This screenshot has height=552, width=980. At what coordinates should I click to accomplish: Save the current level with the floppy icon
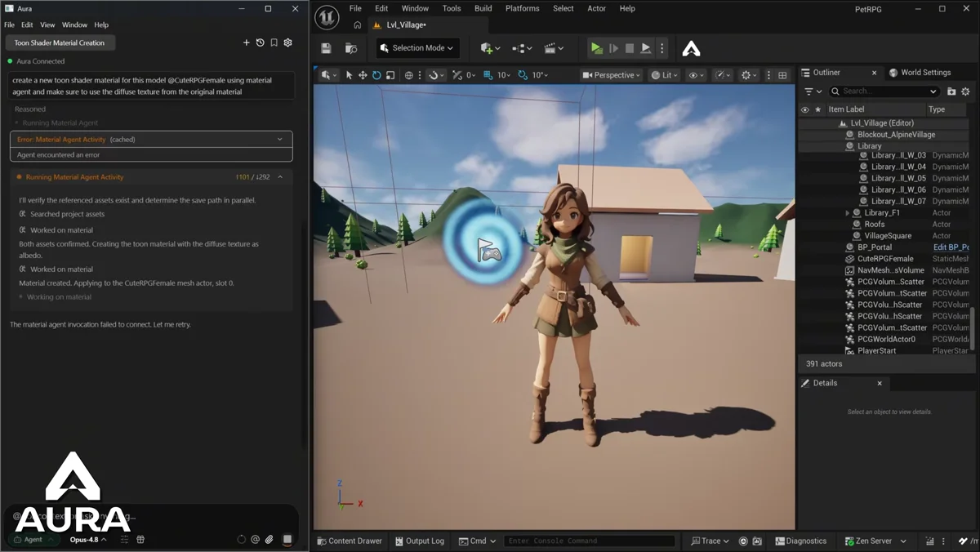(327, 48)
